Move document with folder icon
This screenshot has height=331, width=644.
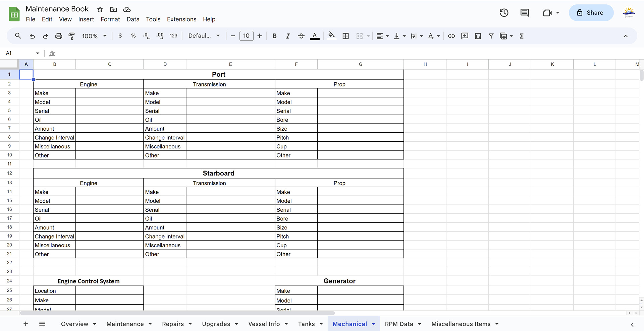coord(113,9)
